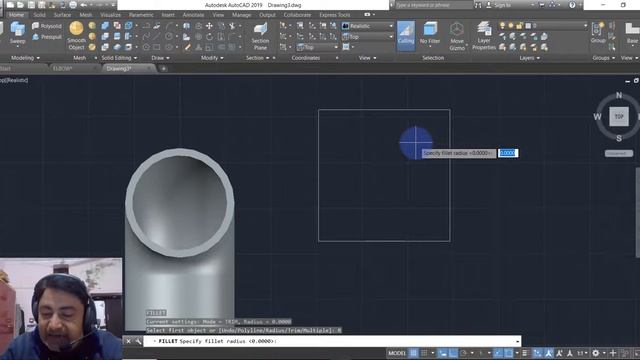
Task: Expand the Modeling panel
Action: click(x=25, y=58)
